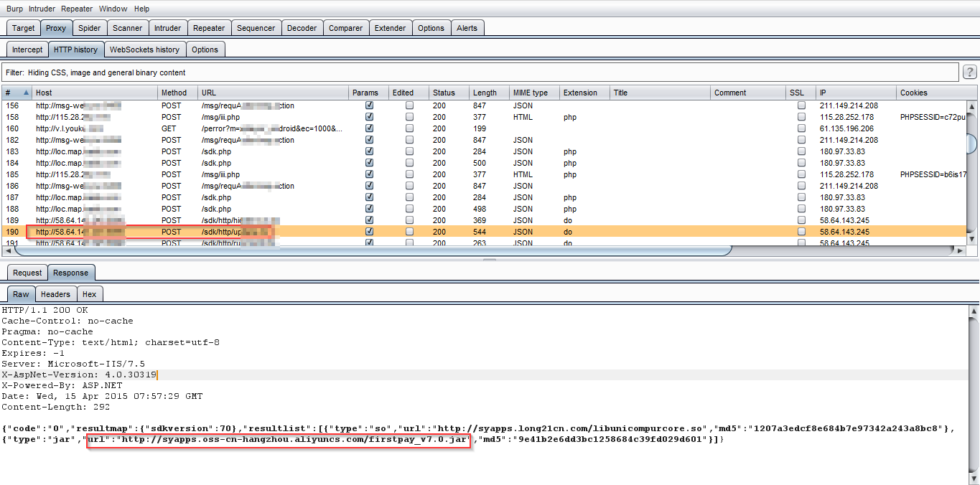Open the filter help question mark button
The image size is (980, 485).
[x=969, y=72]
